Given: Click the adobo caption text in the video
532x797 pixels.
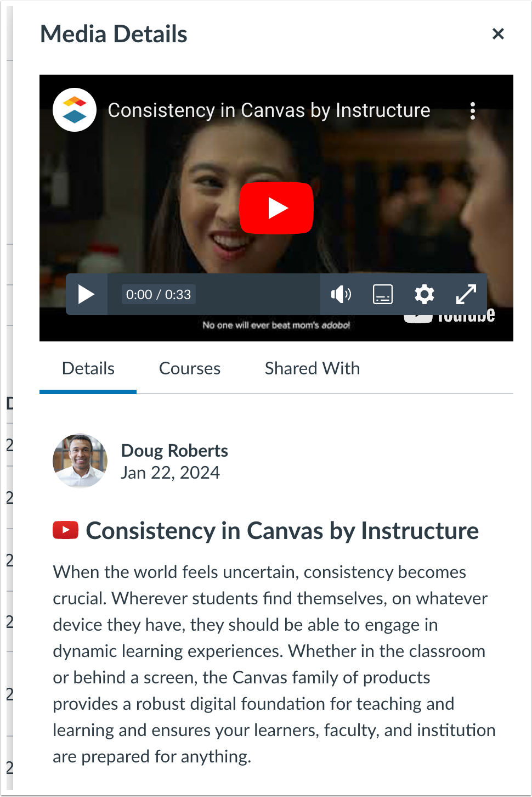Looking at the screenshot, I should (276, 325).
